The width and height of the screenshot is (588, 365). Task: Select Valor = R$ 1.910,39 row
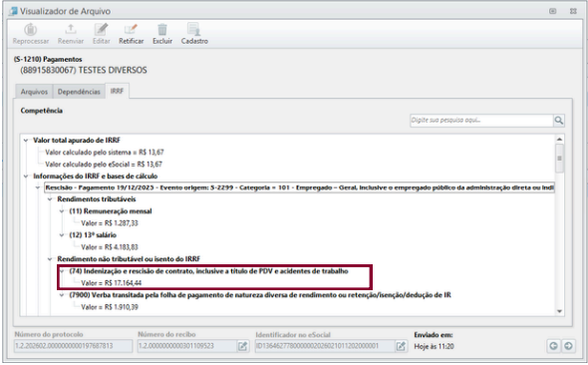(110, 307)
